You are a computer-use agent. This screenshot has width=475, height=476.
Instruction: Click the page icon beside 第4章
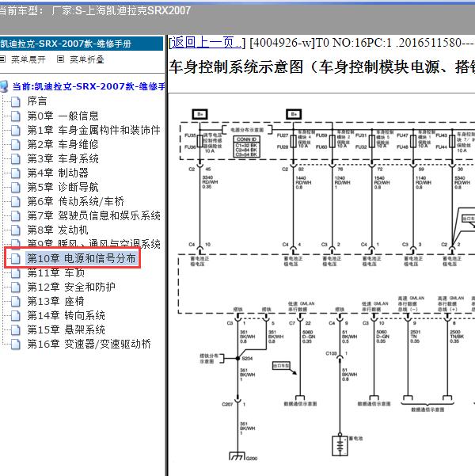coord(16,173)
